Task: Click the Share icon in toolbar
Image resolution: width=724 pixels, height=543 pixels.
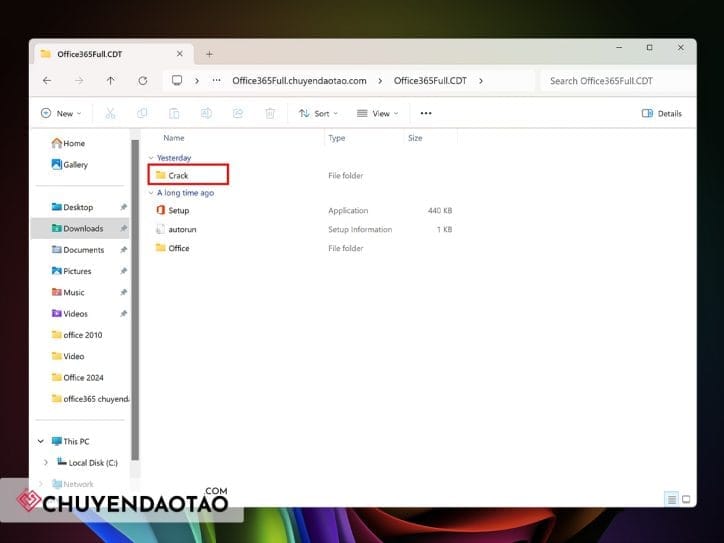Action: pyautogui.click(x=238, y=113)
